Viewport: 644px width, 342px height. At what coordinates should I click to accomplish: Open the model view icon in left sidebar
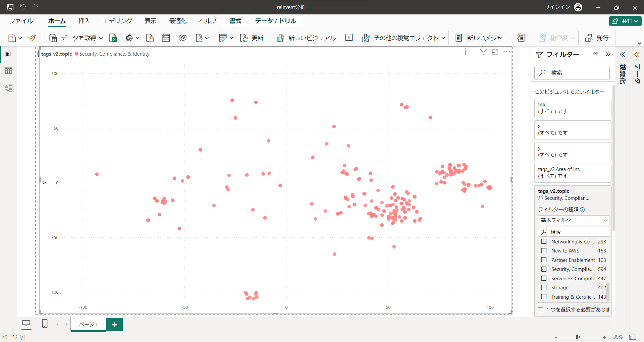[x=9, y=88]
